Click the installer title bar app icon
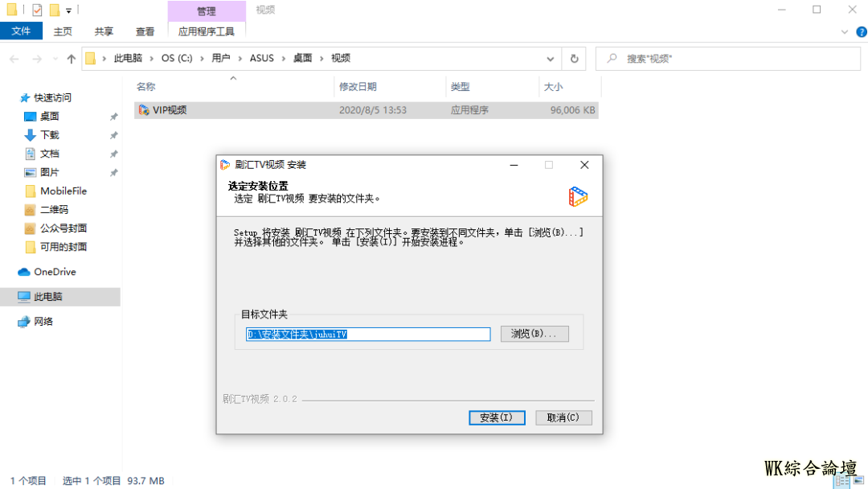868x489 pixels. pyautogui.click(x=225, y=165)
